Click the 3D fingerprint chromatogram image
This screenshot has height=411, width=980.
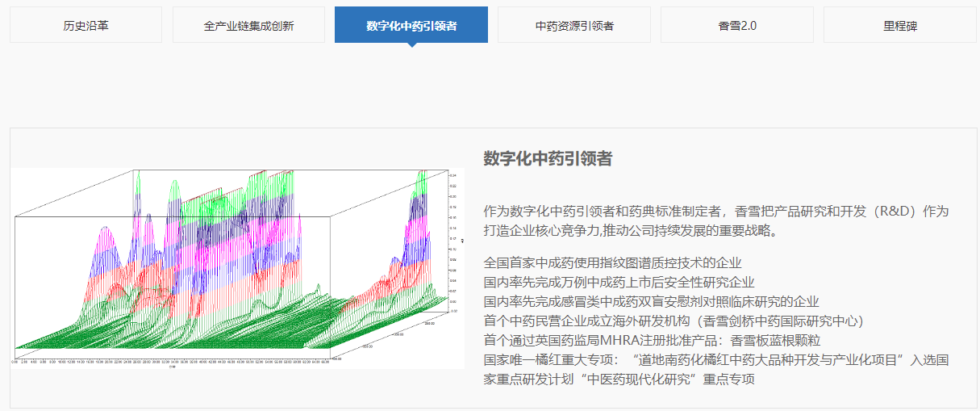[x=238, y=269]
